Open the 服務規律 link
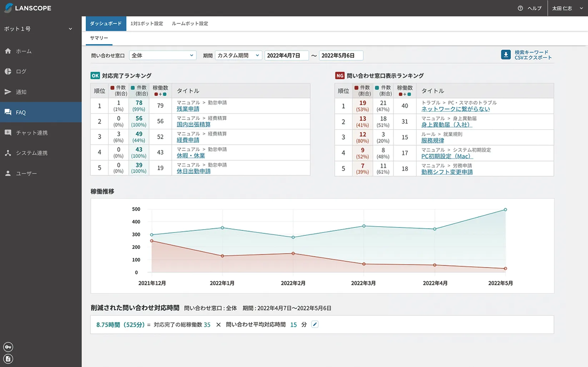Screen dimensions: 588x367 (x=433, y=140)
